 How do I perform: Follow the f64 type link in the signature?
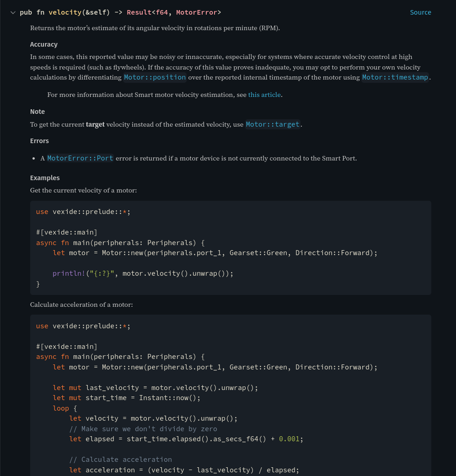point(161,12)
